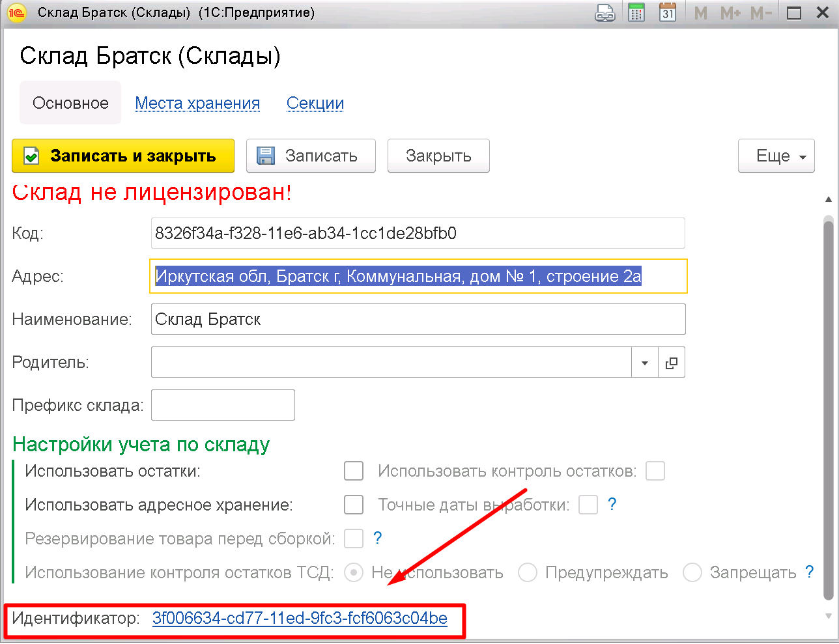
Task: Open the Еще dropdown menu
Action: [x=776, y=156]
